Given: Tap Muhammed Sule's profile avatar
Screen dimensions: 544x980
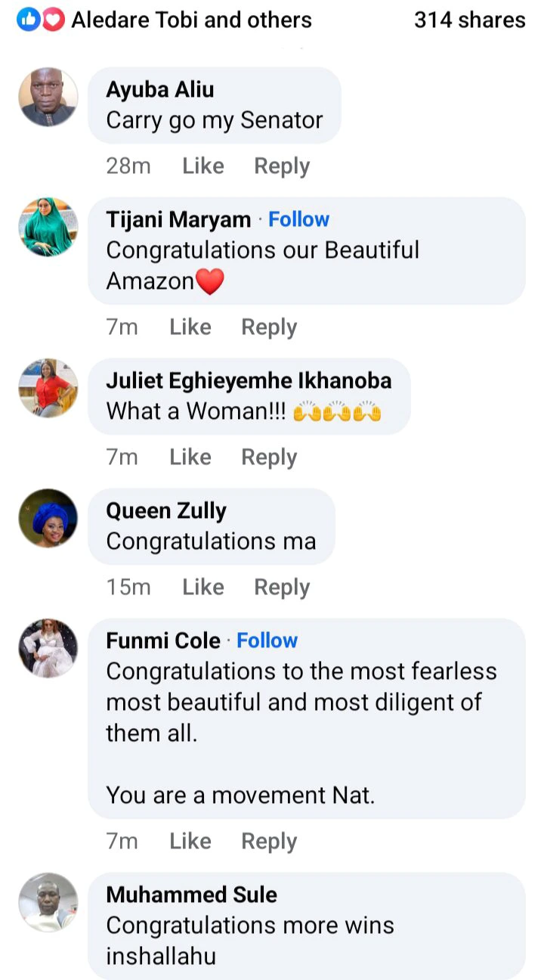Looking at the screenshot, I should point(48,902).
